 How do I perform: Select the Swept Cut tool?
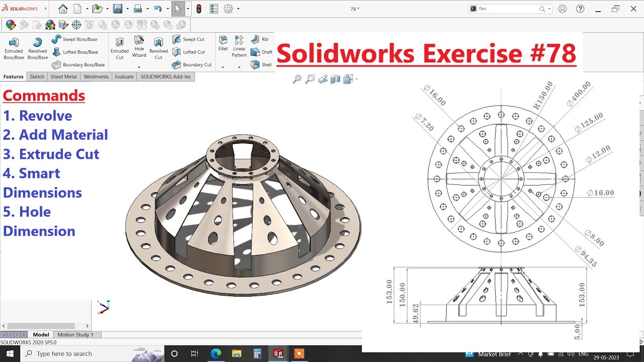pos(188,39)
